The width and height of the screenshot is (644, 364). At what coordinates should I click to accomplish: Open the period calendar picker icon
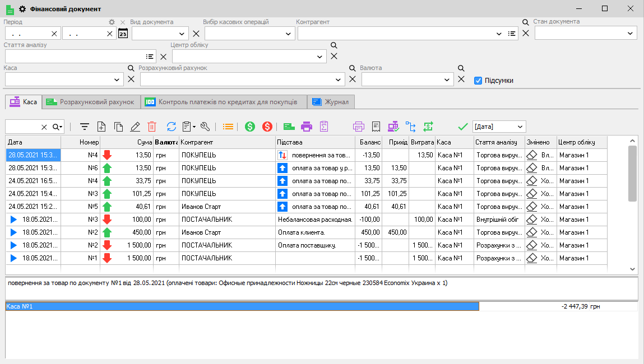(x=123, y=33)
